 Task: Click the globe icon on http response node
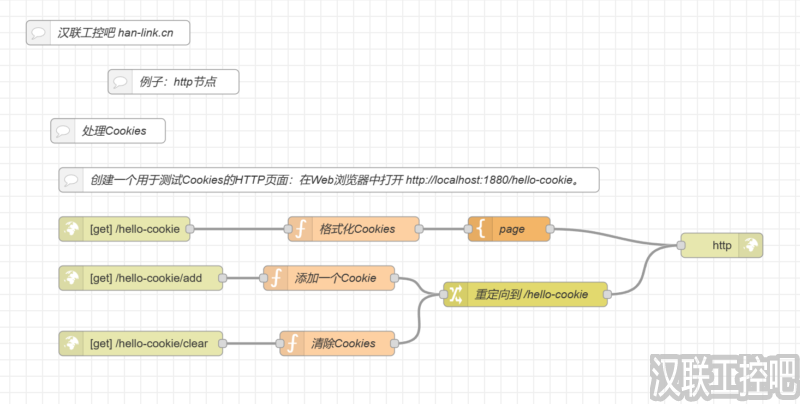click(749, 245)
